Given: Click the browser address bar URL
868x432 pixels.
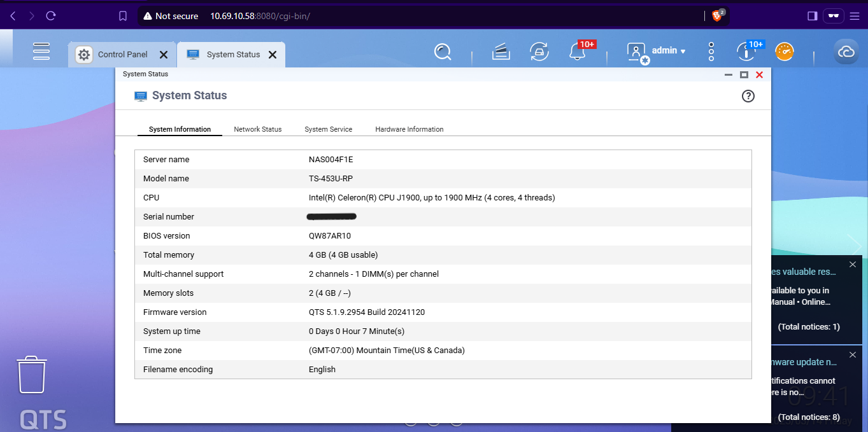Looking at the screenshot, I should coord(260,16).
